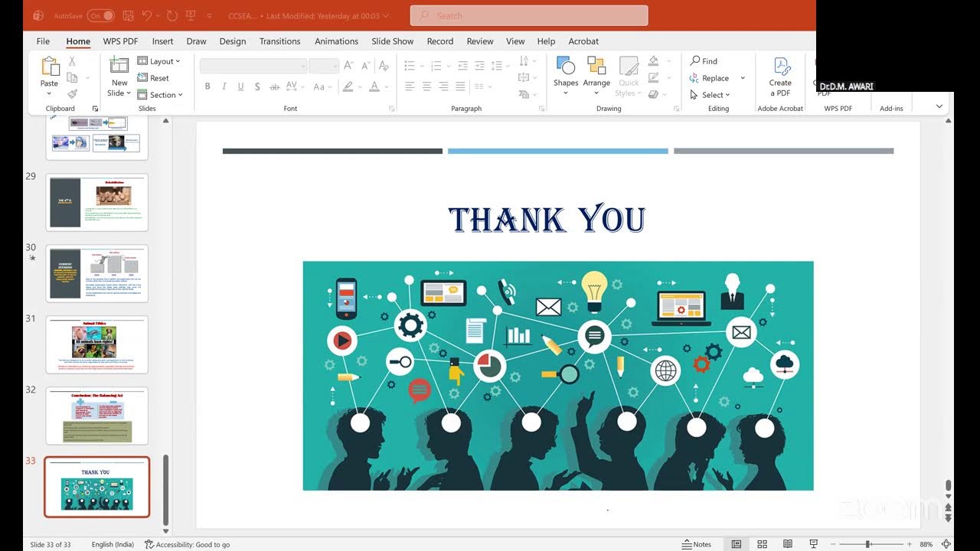This screenshot has width=980, height=551.
Task: Click the Arrange objects icon
Action: (x=596, y=66)
